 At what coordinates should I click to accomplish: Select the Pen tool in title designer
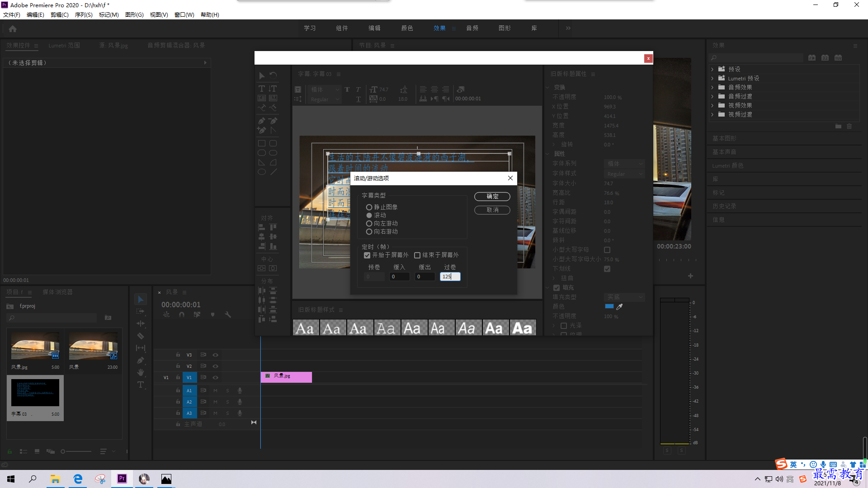coord(262,121)
